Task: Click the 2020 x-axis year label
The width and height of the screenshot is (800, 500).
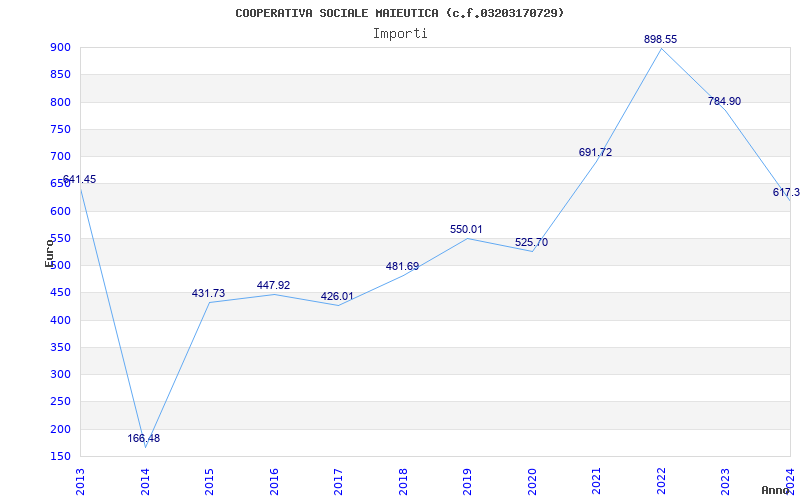Action: pos(532,481)
